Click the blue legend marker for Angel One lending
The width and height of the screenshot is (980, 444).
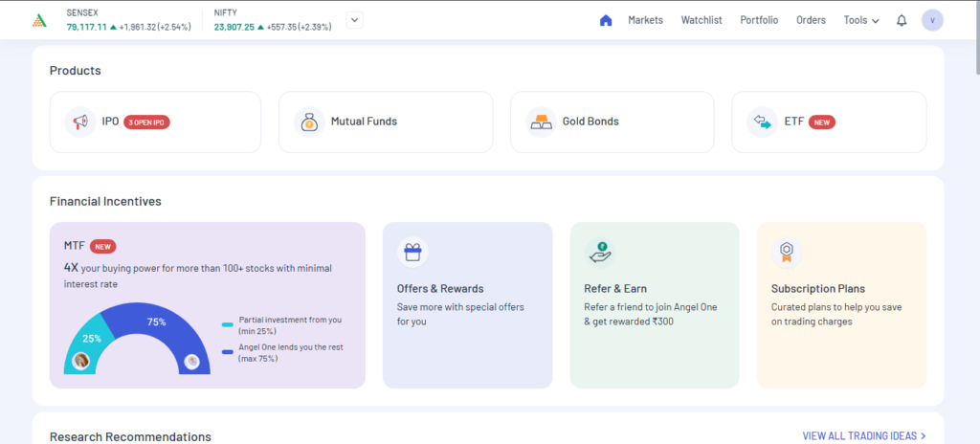(228, 353)
